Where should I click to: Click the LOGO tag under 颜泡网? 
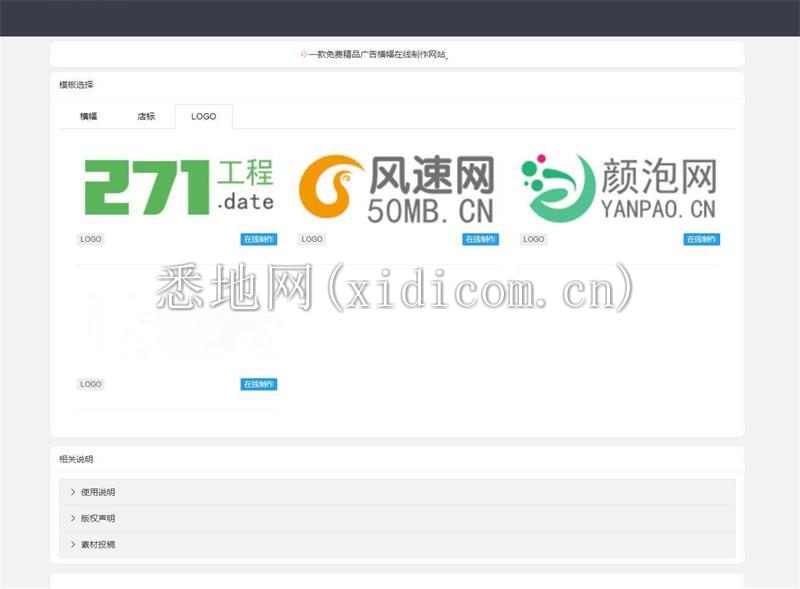[533, 239]
